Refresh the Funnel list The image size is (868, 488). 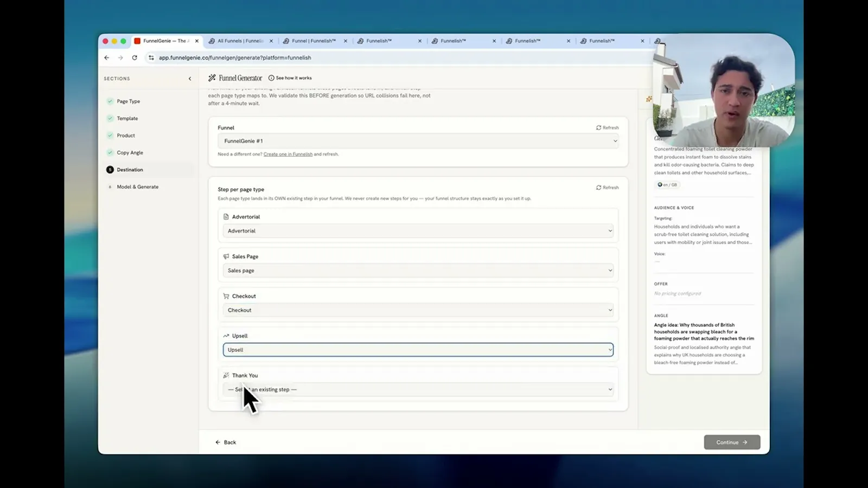(x=608, y=128)
